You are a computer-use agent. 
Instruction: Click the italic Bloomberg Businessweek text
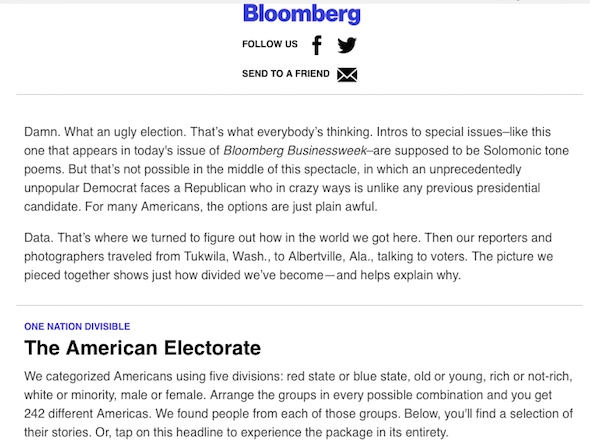tap(295, 150)
